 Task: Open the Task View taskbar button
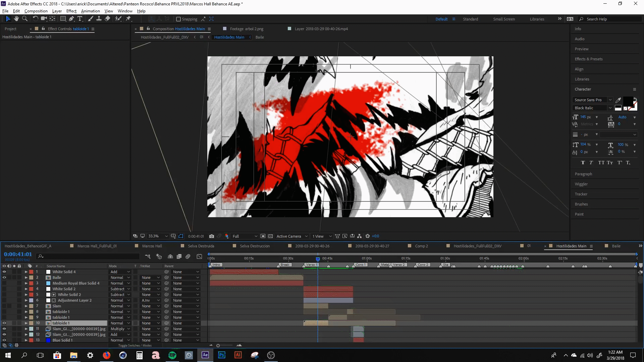(40, 355)
